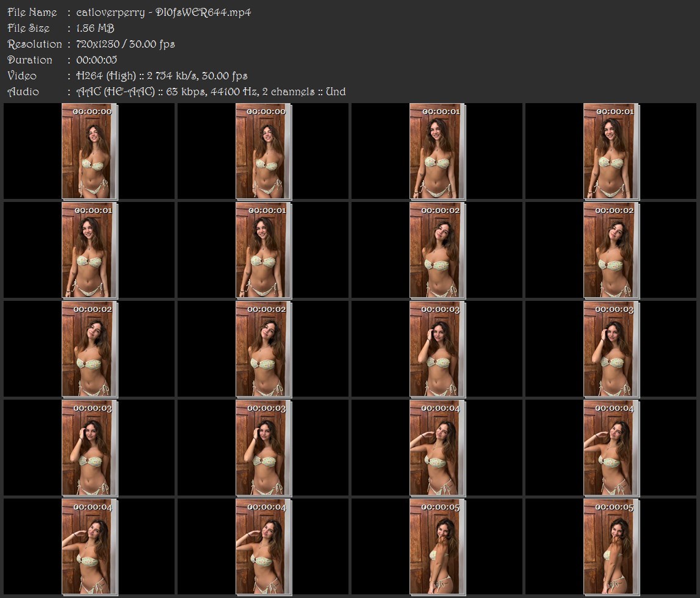The width and height of the screenshot is (700, 598).
Task: Click the 'Video' label
Action: (22, 76)
